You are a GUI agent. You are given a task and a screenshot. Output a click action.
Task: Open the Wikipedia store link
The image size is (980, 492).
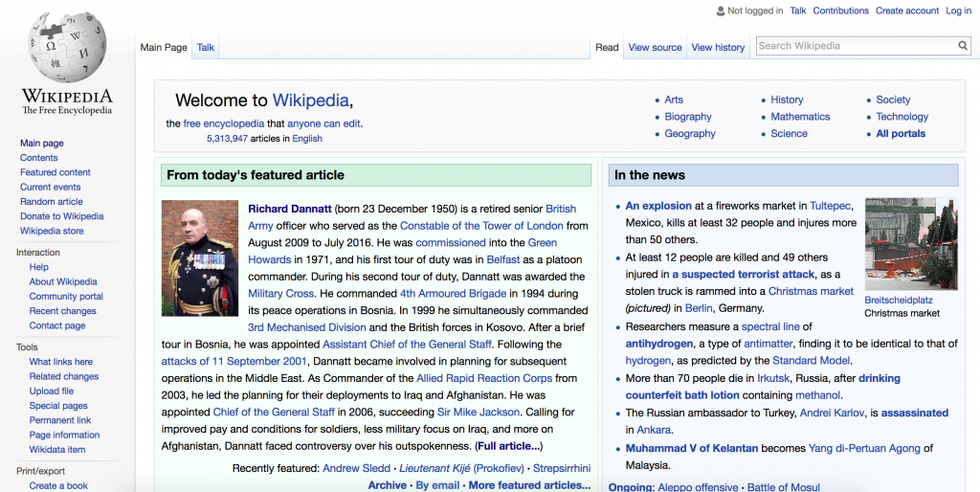(52, 231)
